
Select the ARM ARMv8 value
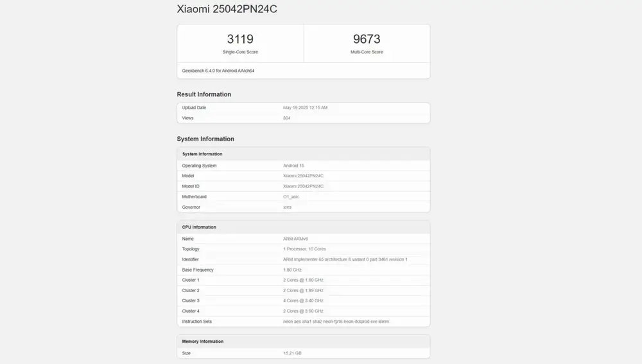pyautogui.click(x=295, y=239)
